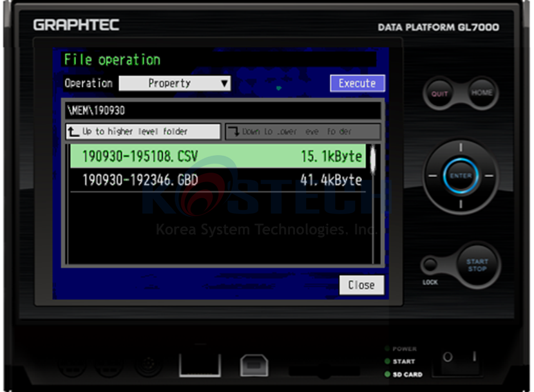Hit the ENTER button on the dial

pos(461,176)
